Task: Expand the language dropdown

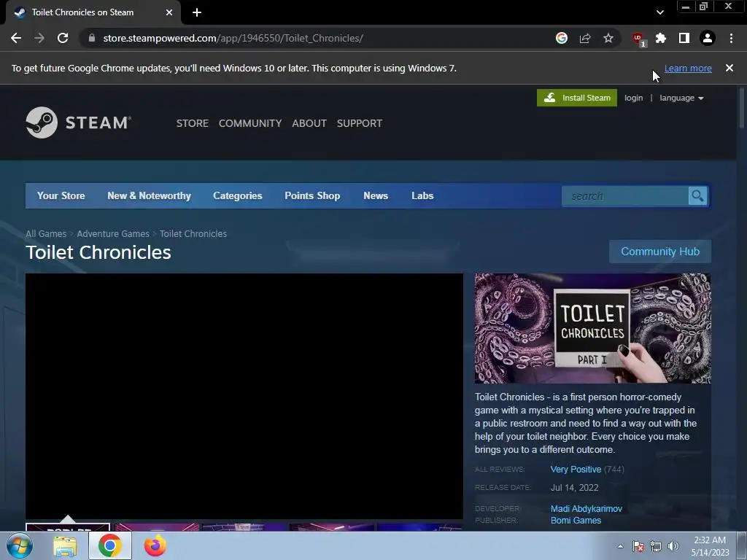Action: [681, 98]
